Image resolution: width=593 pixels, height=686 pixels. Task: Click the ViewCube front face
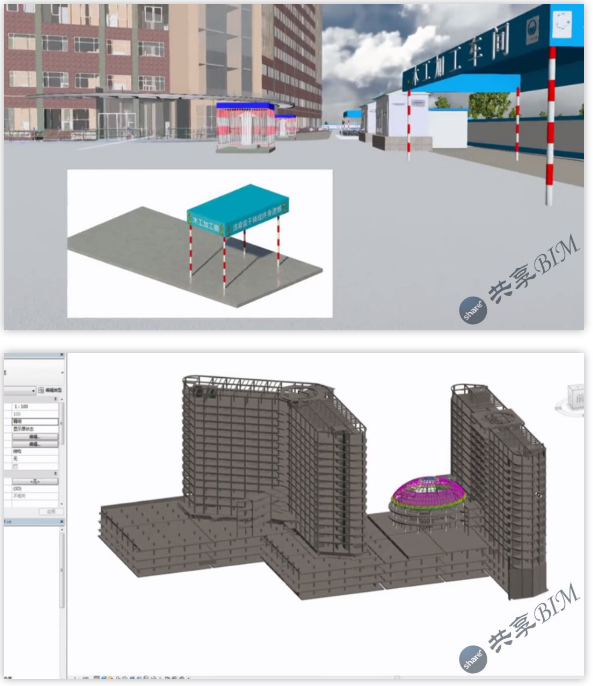579,398
